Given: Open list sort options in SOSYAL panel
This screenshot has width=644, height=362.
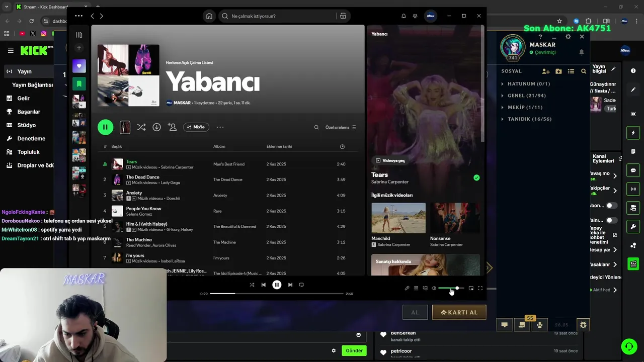Looking at the screenshot, I should click(571, 71).
